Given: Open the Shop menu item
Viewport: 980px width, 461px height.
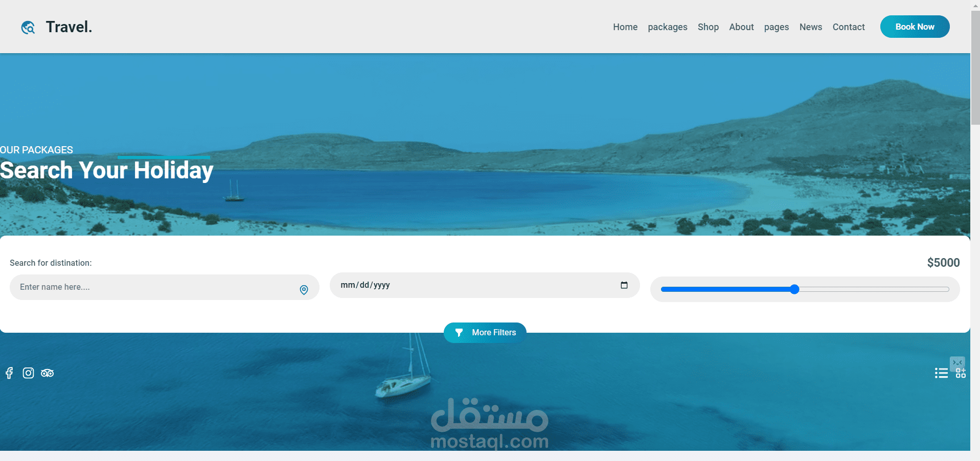Looking at the screenshot, I should point(708,27).
